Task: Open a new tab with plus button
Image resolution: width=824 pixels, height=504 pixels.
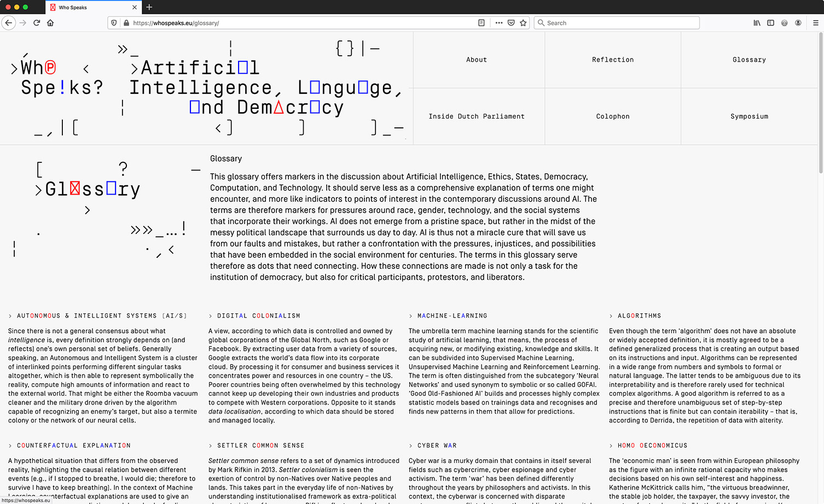Action: [x=149, y=7]
